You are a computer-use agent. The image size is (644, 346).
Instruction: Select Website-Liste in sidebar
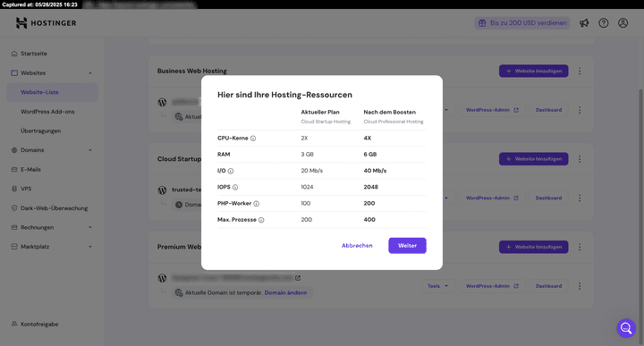[x=52, y=92]
